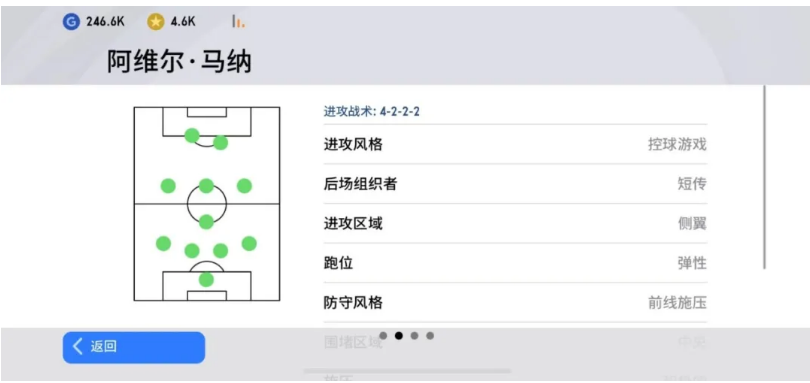Open the 后场组织者 短传 row
This screenshot has height=383, width=810.
coord(515,184)
